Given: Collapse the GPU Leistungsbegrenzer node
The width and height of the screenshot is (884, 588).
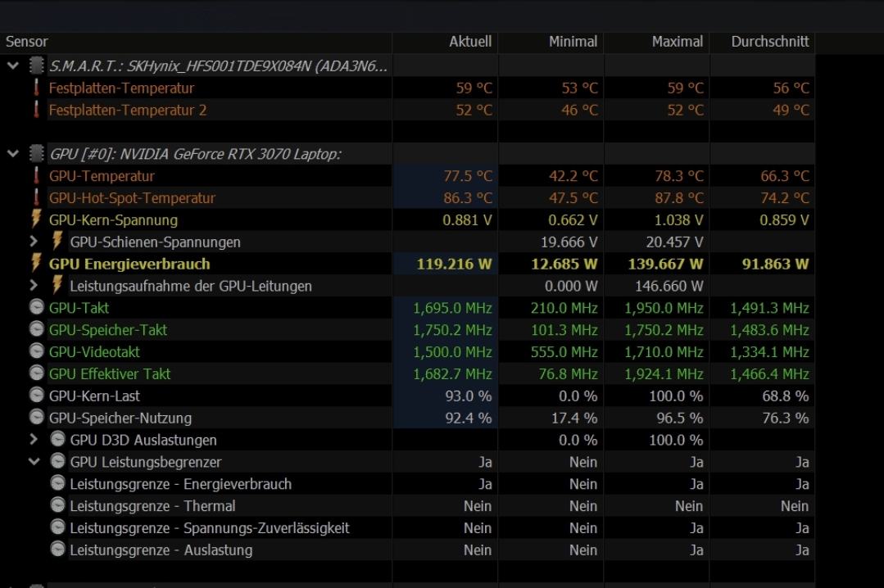Looking at the screenshot, I should pyautogui.click(x=34, y=462).
